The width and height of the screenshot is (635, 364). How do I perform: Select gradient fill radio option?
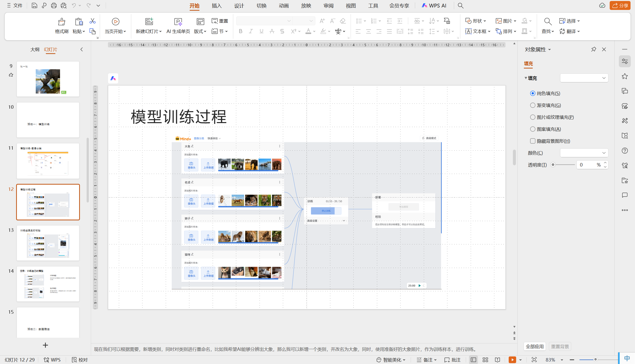[x=533, y=105]
